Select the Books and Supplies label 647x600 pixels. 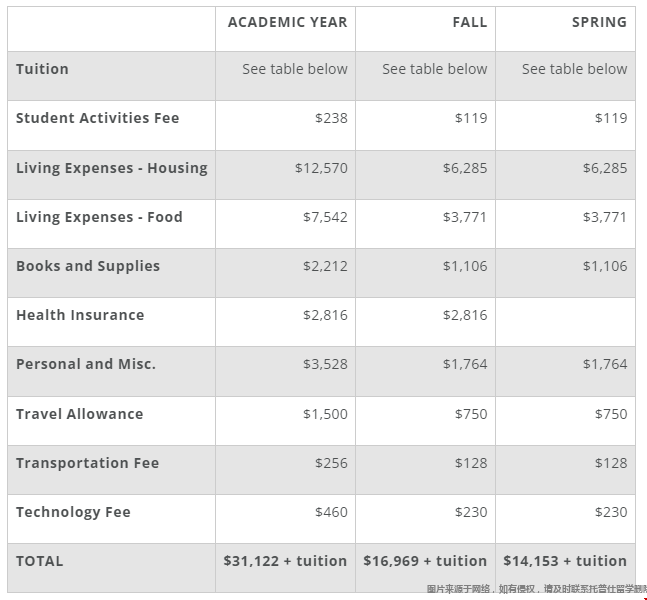pyautogui.click(x=88, y=266)
